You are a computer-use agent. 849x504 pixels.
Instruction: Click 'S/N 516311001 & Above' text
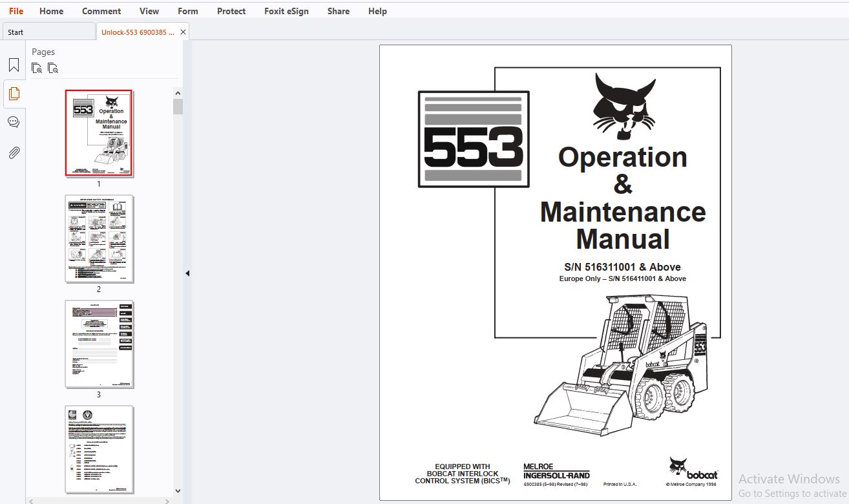[x=622, y=267]
